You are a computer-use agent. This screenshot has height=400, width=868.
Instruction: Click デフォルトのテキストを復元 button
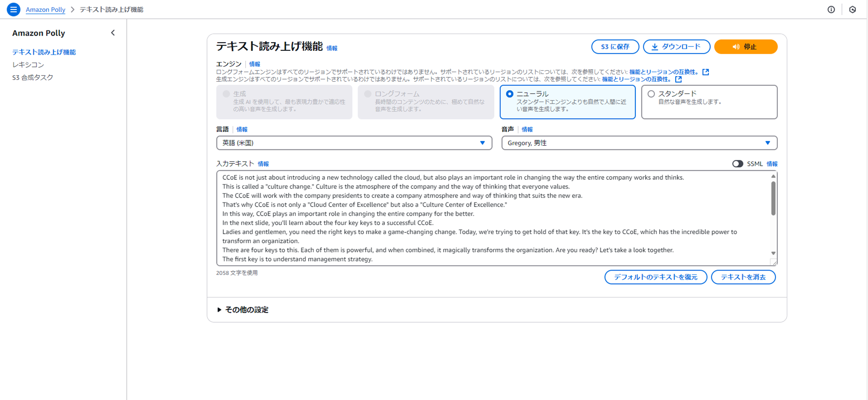coord(656,277)
